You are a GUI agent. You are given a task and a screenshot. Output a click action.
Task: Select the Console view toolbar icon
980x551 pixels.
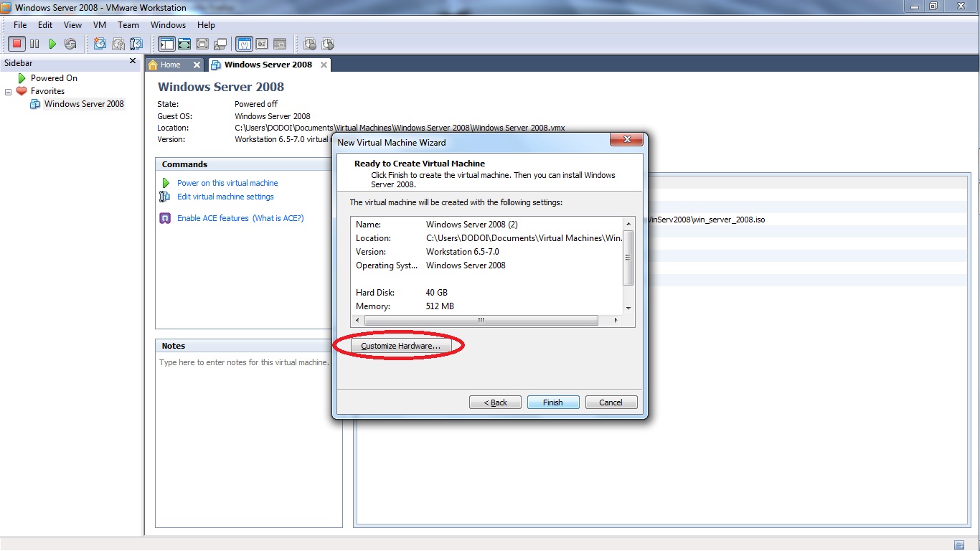coord(280,44)
